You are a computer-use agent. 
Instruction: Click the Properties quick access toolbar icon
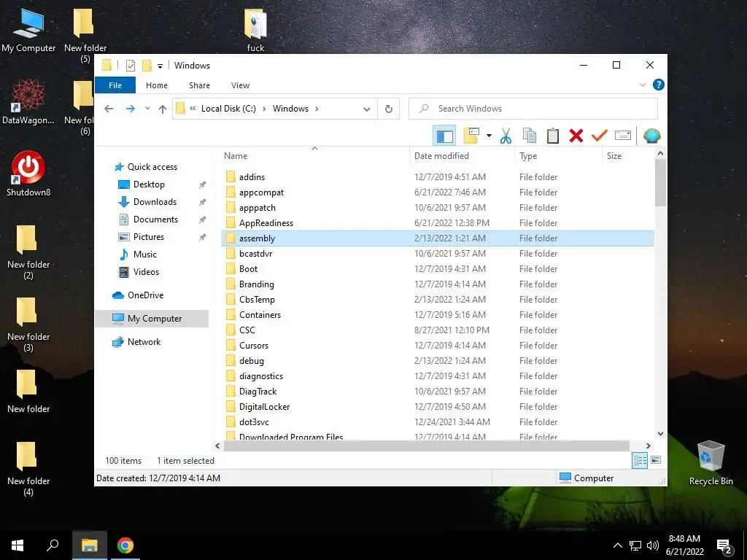pos(130,66)
